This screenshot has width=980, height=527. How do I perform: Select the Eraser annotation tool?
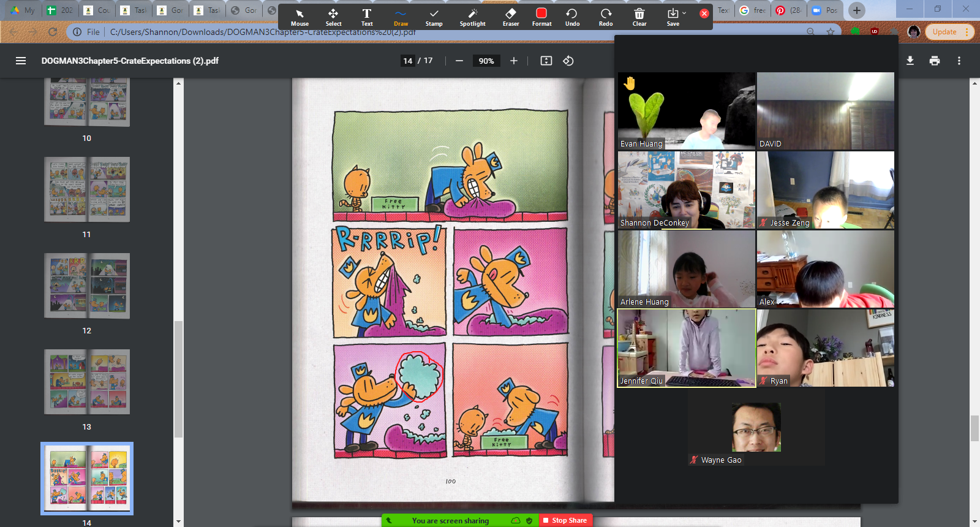511,17
